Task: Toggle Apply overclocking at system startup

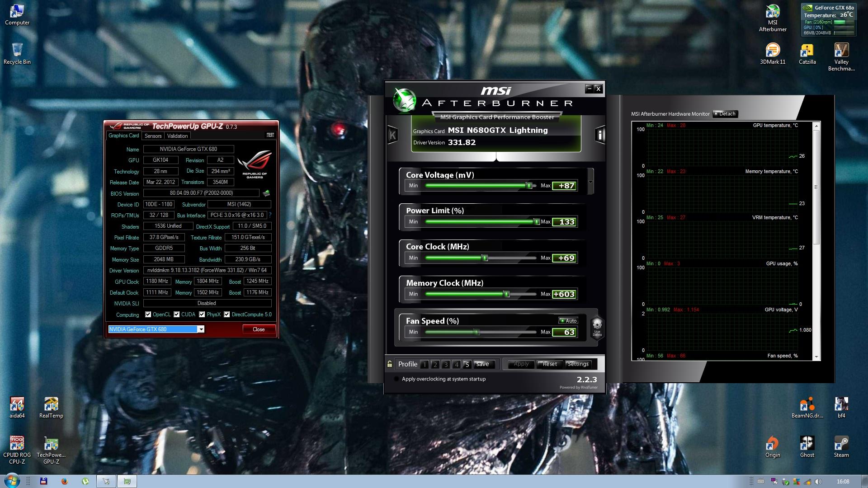Action: point(396,379)
